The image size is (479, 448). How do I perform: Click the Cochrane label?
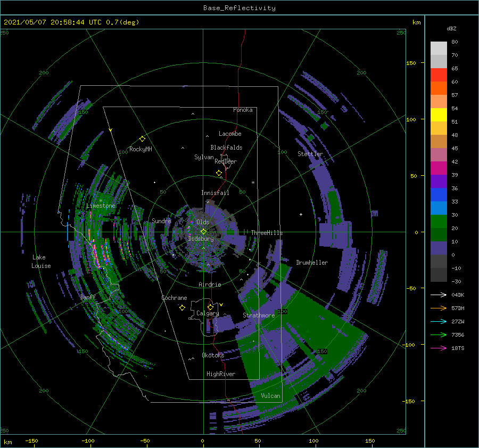pyautogui.click(x=174, y=298)
